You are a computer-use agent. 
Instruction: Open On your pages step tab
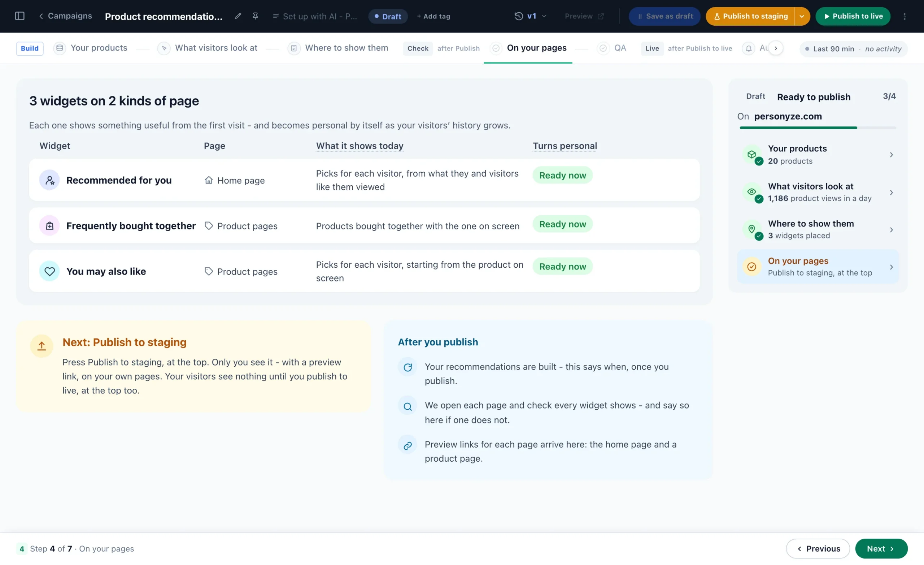point(528,48)
